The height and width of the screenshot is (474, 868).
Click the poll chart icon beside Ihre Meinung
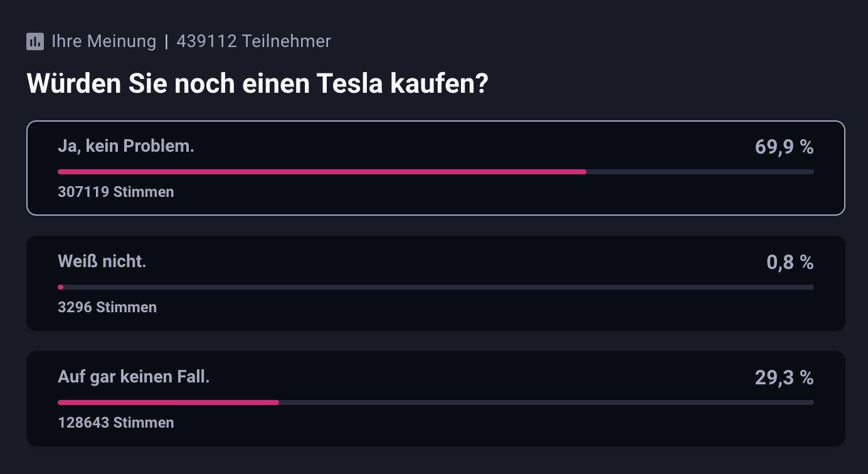[x=35, y=41]
